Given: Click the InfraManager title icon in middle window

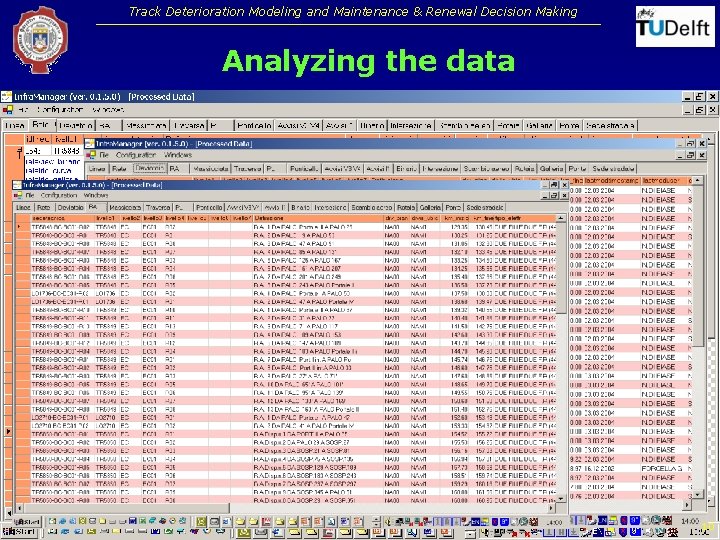Looking at the screenshot, I should [x=89, y=144].
